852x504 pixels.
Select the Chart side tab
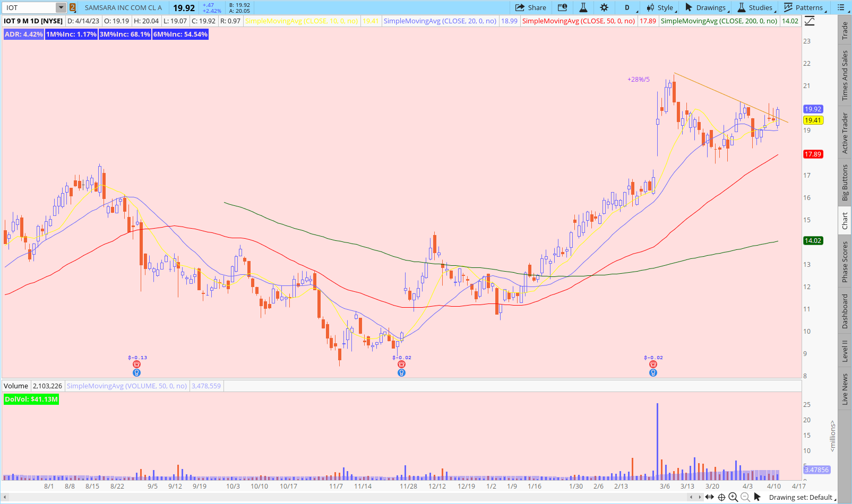845,221
